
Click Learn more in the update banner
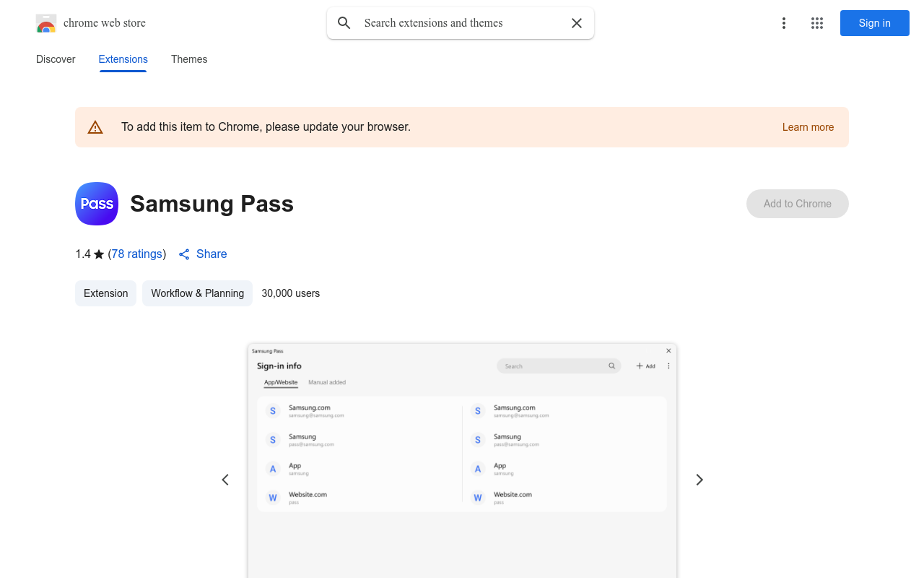[x=808, y=126]
